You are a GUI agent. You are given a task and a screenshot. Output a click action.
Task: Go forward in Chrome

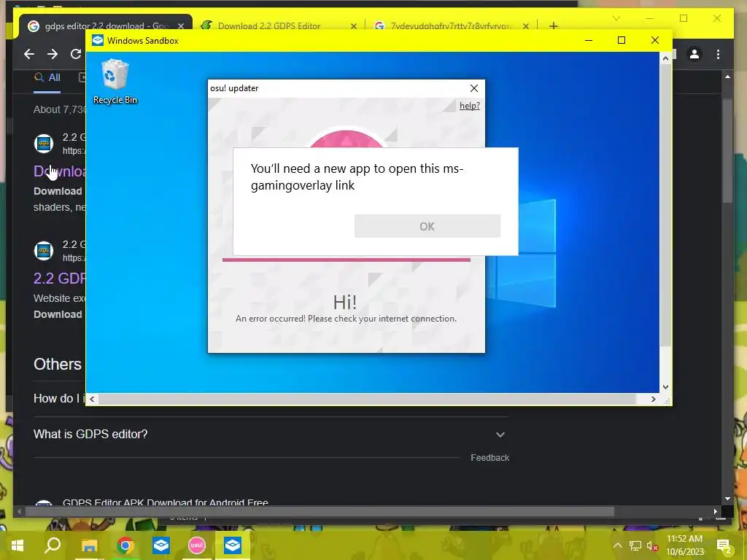point(53,54)
